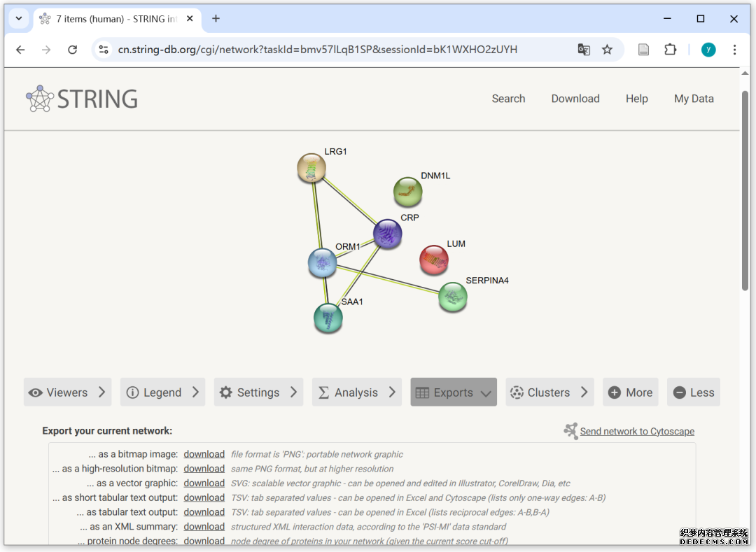Select the red LUM node

coord(434,260)
